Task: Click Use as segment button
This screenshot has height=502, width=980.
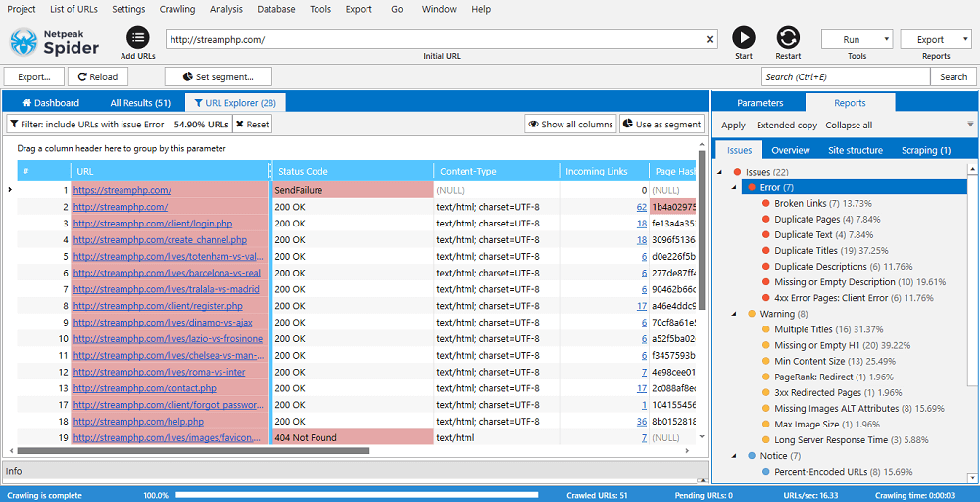Action: click(661, 124)
